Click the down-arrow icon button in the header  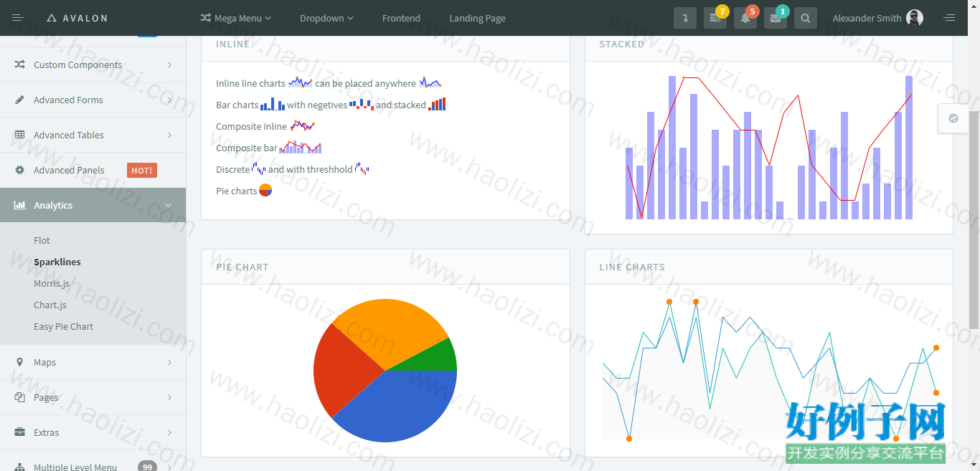(x=685, y=18)
